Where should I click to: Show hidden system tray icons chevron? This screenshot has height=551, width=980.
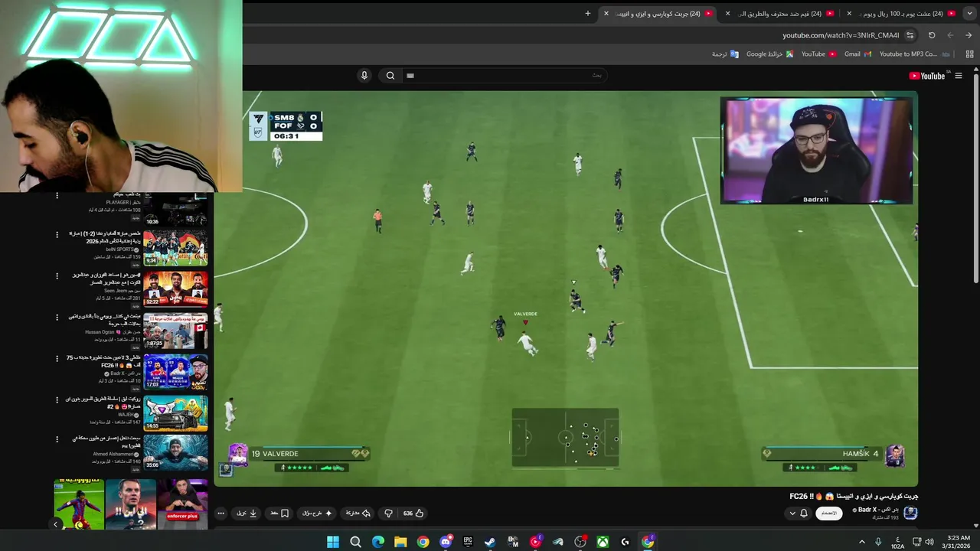tap(862, 542)
